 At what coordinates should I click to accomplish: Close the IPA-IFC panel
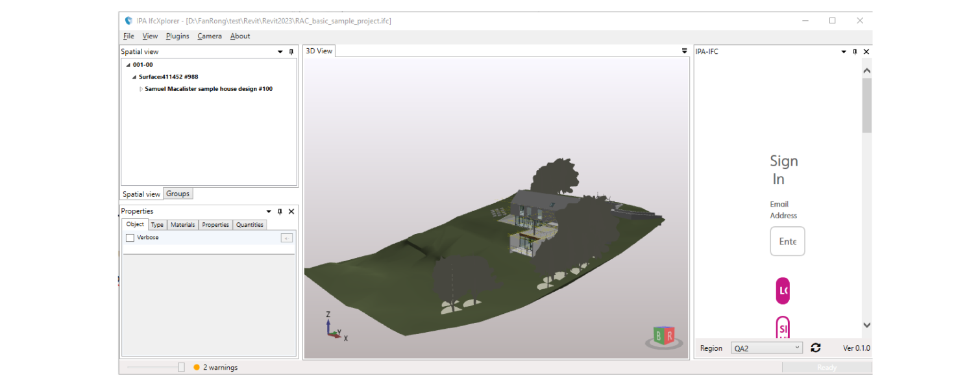point(866,52)
